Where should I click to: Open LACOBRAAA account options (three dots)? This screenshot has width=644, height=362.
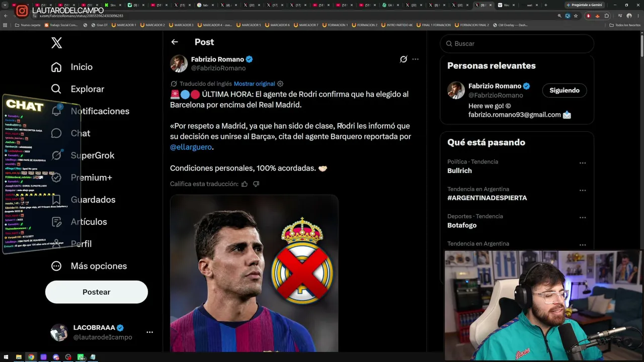(x=149, y=332)
